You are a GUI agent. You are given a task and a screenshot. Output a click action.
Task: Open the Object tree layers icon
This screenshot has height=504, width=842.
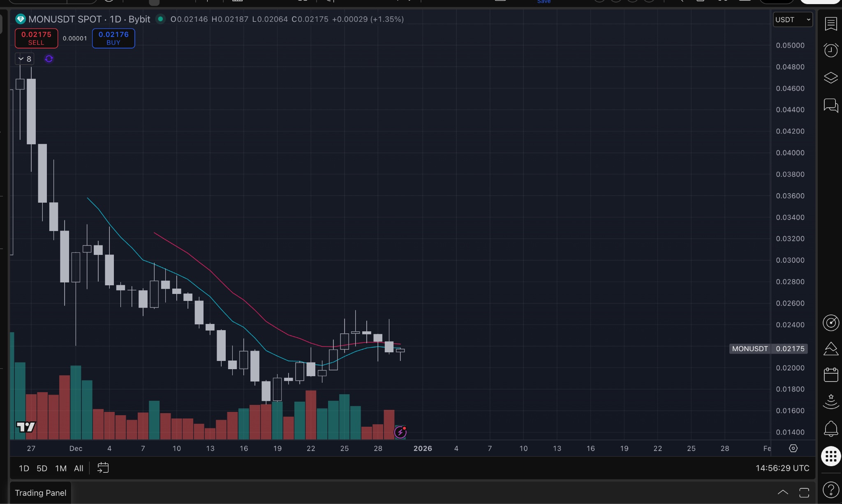(x=830, y=78)
